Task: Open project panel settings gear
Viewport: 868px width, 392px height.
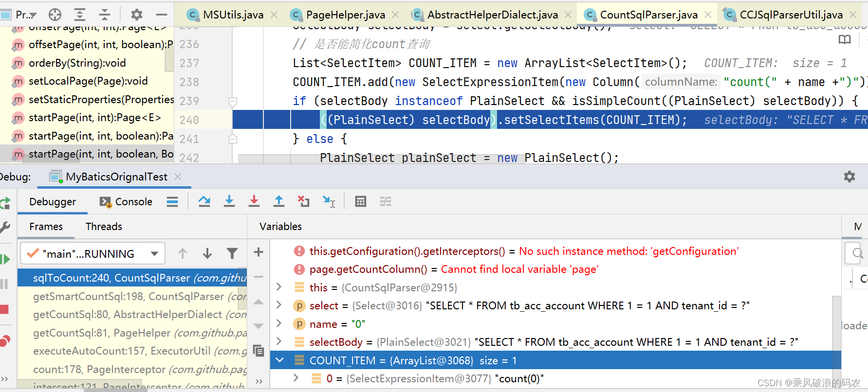Action: [137, 15]
